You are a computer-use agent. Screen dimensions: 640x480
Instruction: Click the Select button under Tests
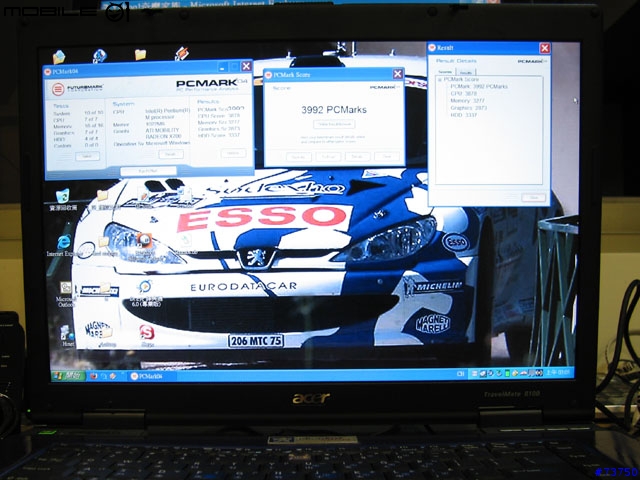coord(87,156)
